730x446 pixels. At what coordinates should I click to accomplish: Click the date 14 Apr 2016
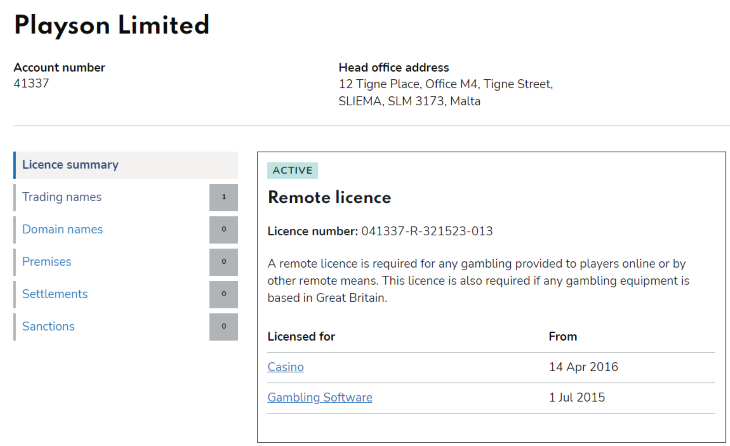(x=583, y=367)
